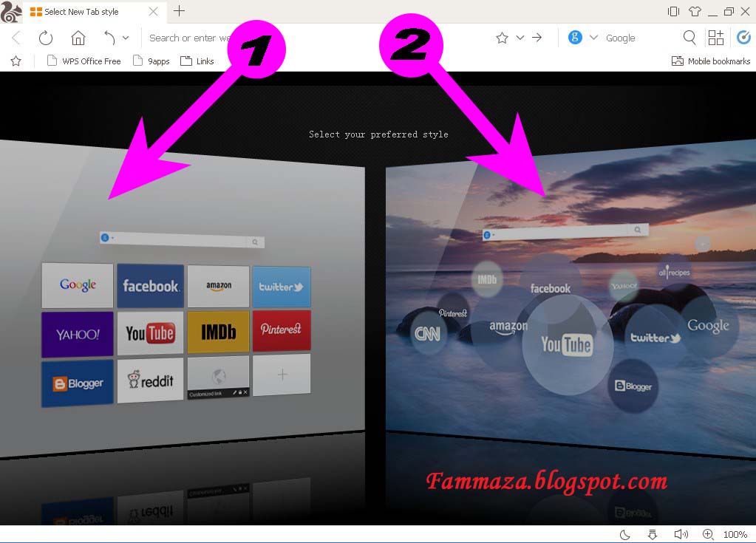Click the magnifier search icon

pos(689,38)
